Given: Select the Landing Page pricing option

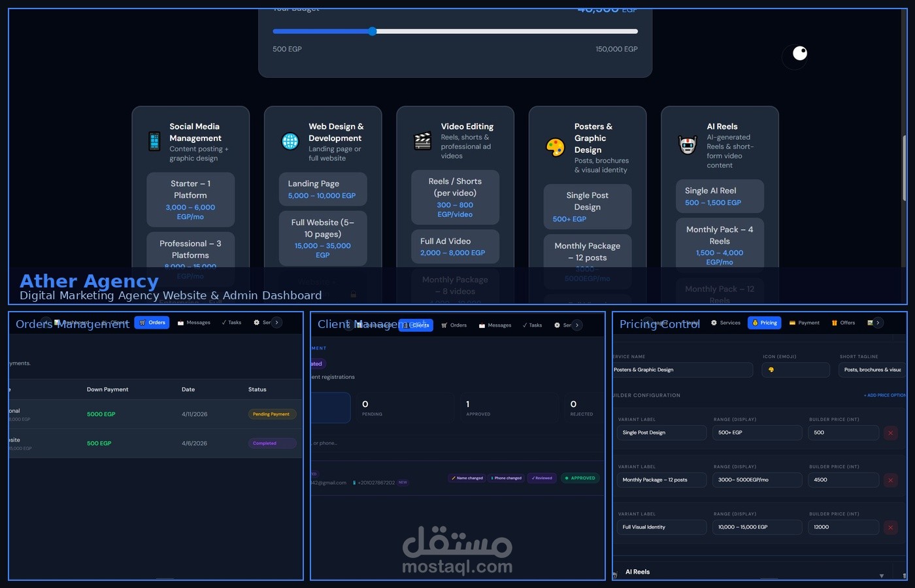Looking at the screenshot, I should (323, 189).
